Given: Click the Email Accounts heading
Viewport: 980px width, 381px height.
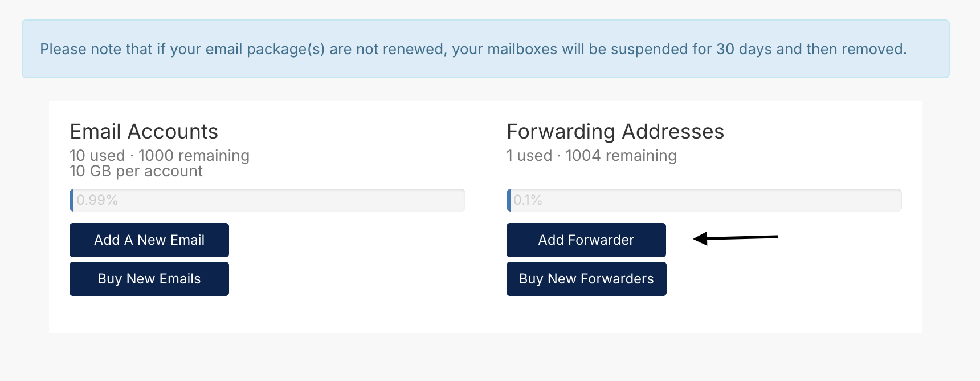Looking at the screenshot, I should [x=144, y=132].
